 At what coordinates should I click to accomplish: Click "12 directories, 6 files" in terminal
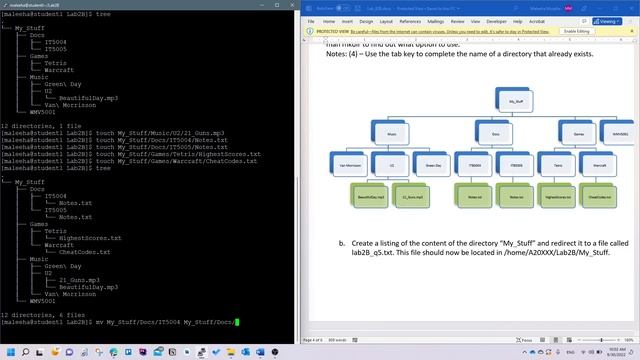[x=43, y=315]
